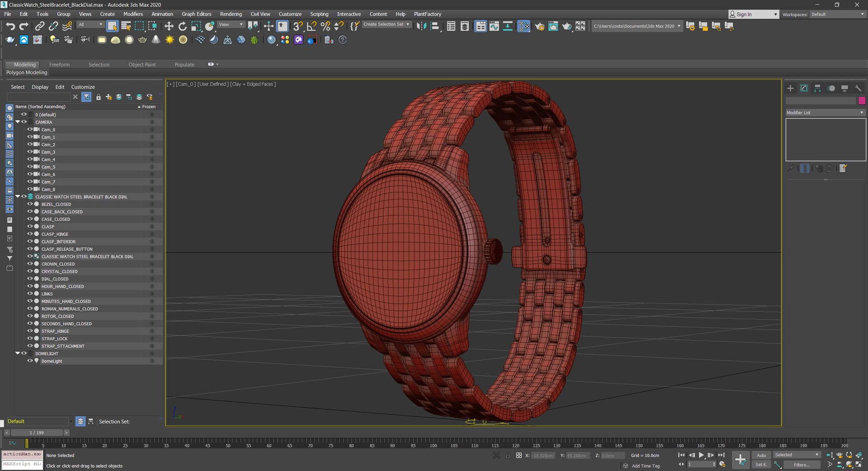Click the pink object color swatch
This screenshot has height=471, width=868.
(862, 100)
